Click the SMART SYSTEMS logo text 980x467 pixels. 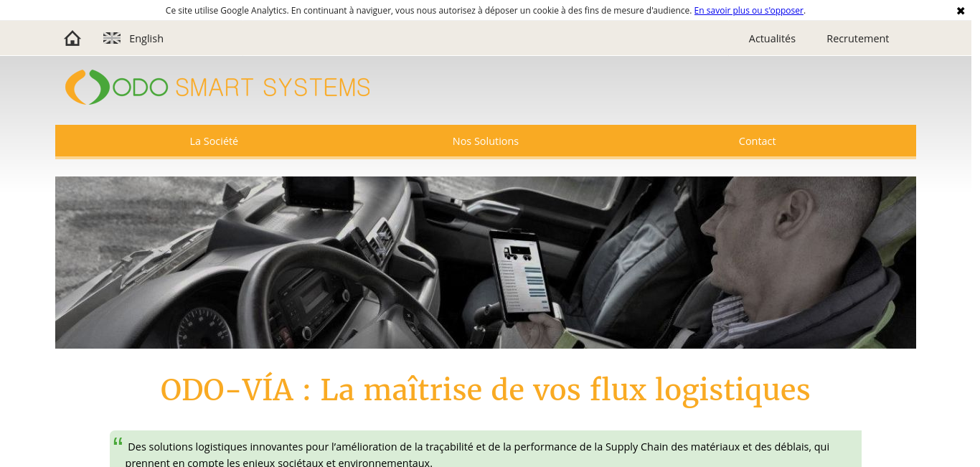pos(273,88)
